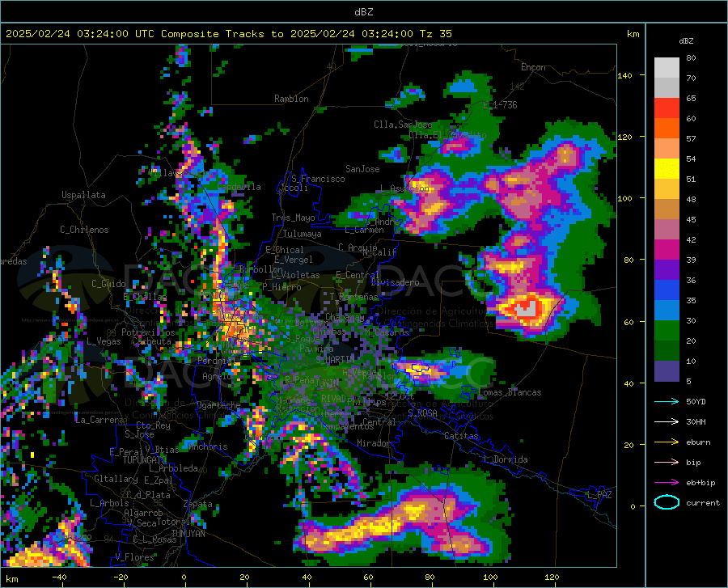Click the Divisadero label
This screenshot has width=728, height=588.
[395, 282]
